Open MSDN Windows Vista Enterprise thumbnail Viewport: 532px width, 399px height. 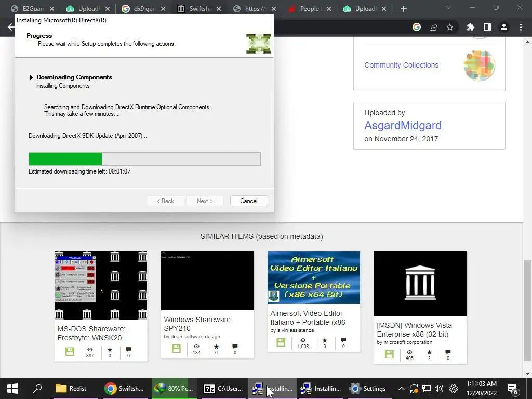[420, 284]
